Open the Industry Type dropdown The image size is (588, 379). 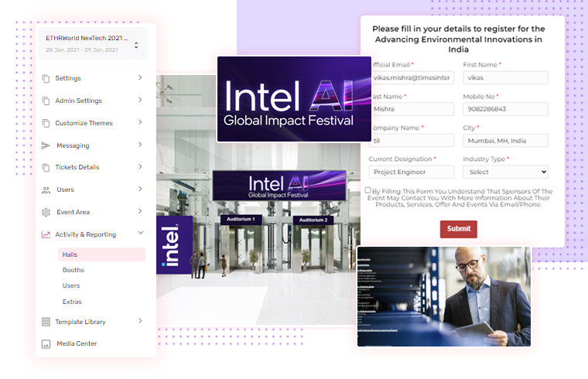click(505, 172)
